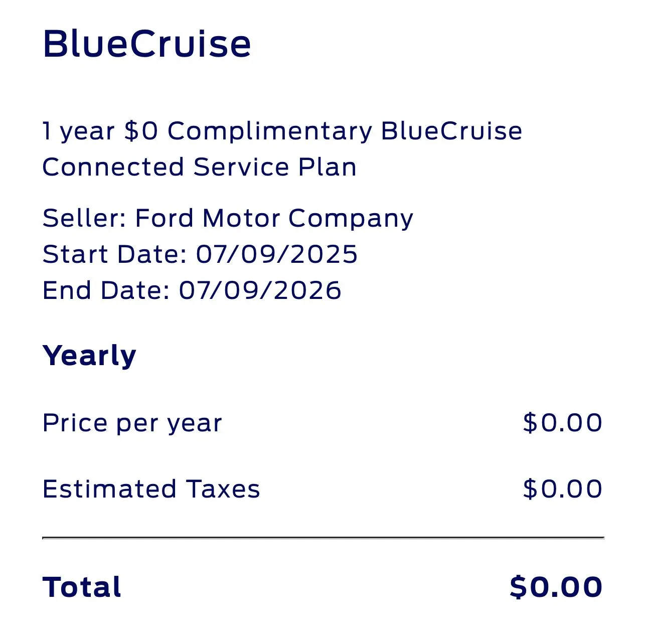Click the "Price per year" label

[x=132, y=423]
